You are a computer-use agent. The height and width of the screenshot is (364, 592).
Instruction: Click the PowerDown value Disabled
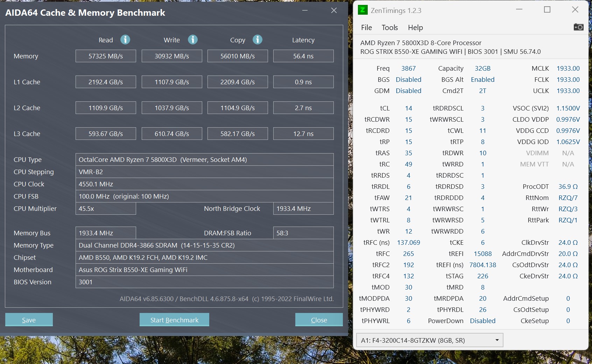click(482, 321)
